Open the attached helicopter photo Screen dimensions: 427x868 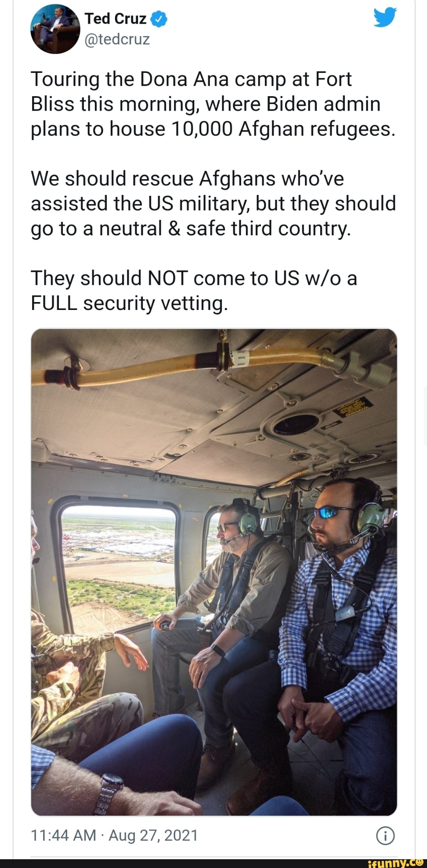click(x=214, y=572)
